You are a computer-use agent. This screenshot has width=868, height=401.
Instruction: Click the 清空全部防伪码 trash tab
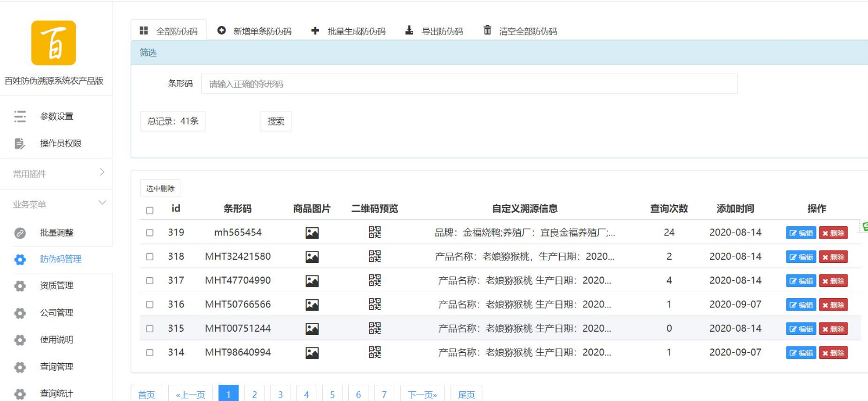520,31
